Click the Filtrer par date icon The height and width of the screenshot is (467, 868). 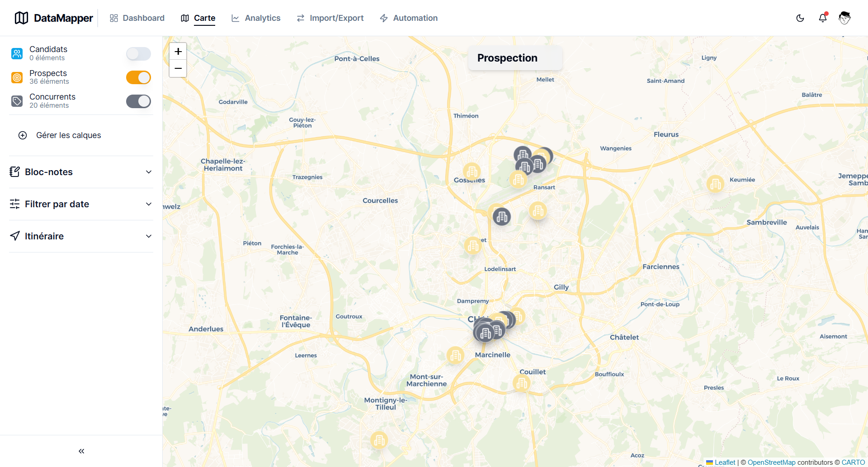pyautogui.click(x=15, y=204)
